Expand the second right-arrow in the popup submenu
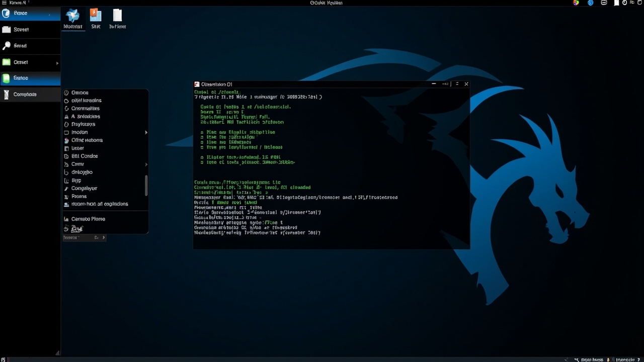Image resolution: width=644 pixels, height=362 pixels. point(146,164)
